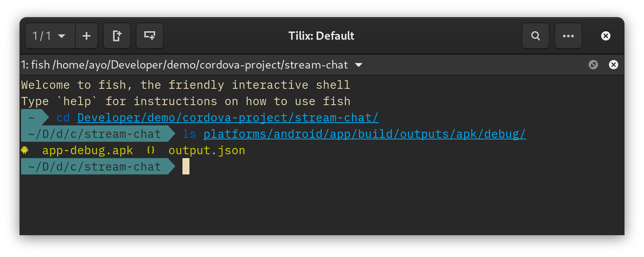The height and width of the screenshot is (257, 644).
Task: Click the Tilix: Default window title
Action: (x=321, y=36)
